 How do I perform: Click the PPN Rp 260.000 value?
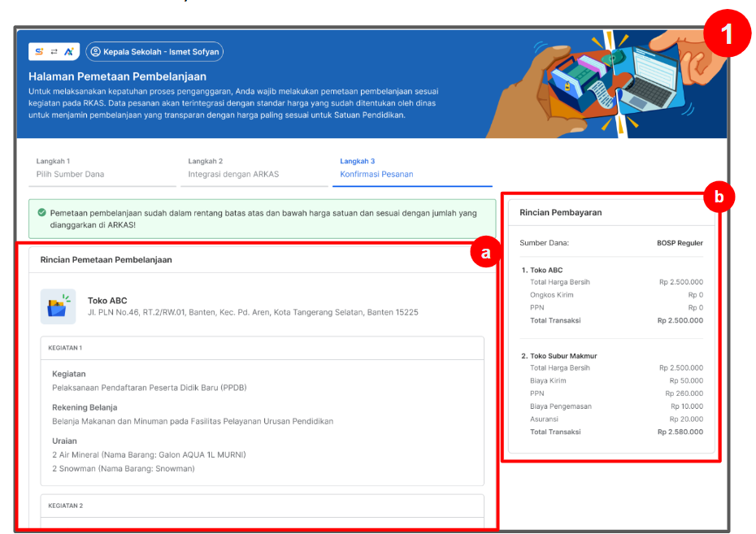(x=684, y=393)
